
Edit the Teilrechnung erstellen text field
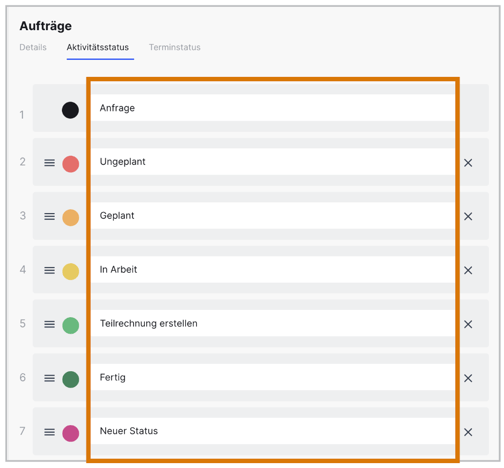[x=273, y=323]
